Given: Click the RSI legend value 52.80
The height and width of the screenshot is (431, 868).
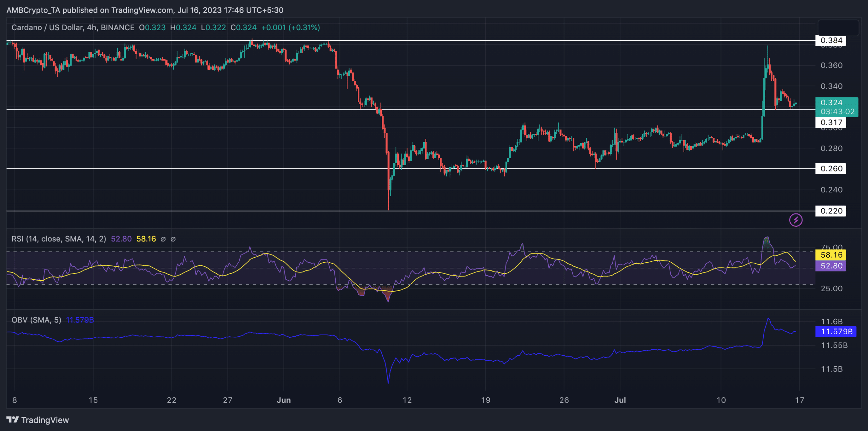Looking at the screenshot, I should [121, 239].
